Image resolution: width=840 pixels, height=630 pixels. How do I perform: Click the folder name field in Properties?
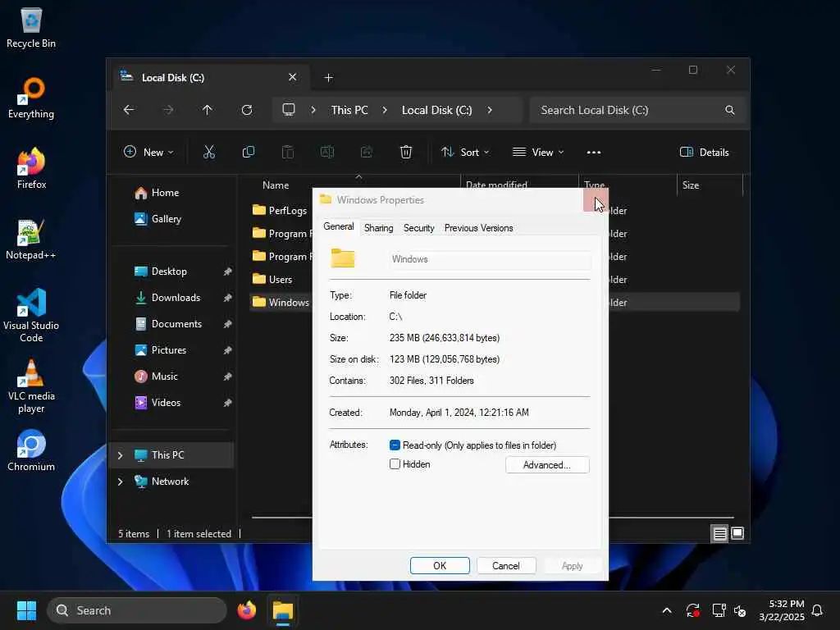tap(491, 259)
